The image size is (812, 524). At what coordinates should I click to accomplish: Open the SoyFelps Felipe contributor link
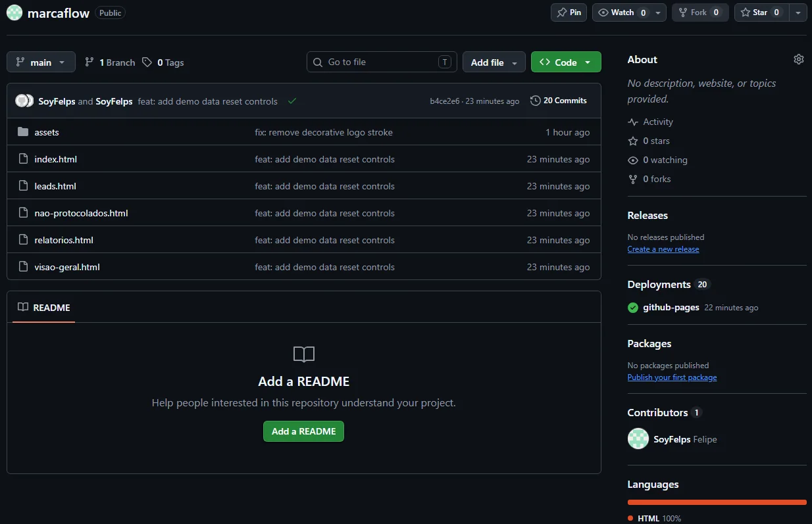tap(685, 439)
